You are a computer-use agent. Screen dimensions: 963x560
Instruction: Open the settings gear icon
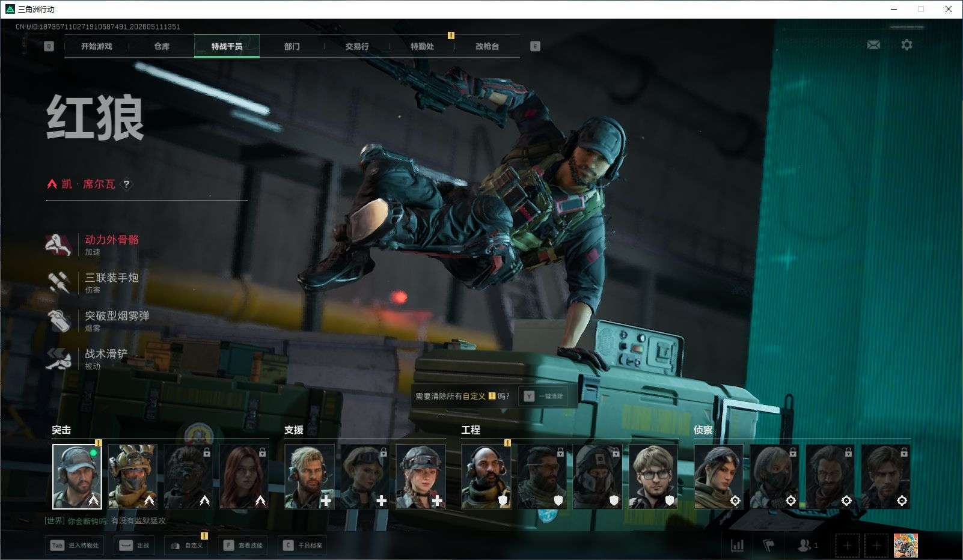[906, 44]
